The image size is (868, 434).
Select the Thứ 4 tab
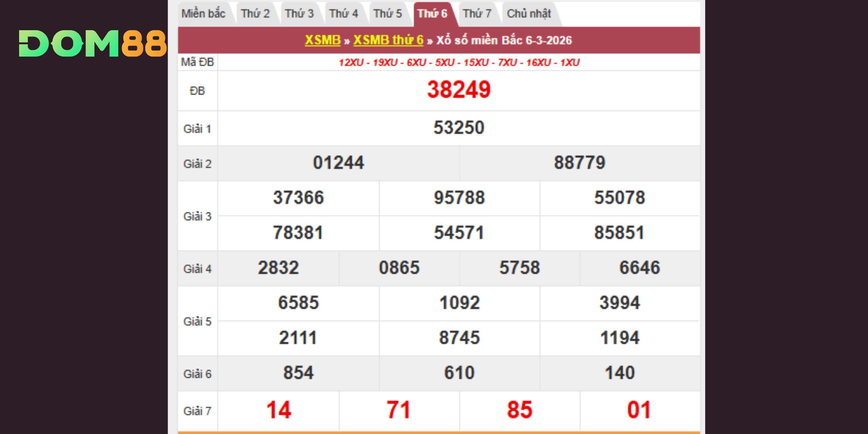tap(343, 14)
